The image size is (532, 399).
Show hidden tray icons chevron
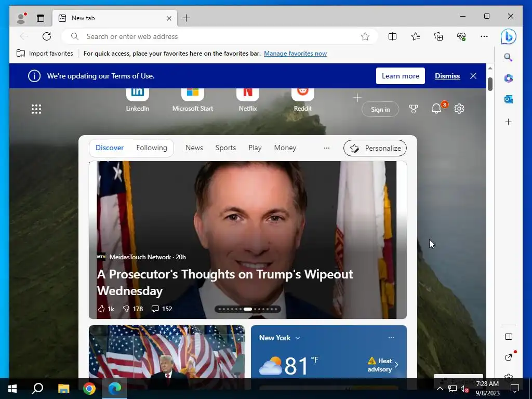click(x=440, y=389)
